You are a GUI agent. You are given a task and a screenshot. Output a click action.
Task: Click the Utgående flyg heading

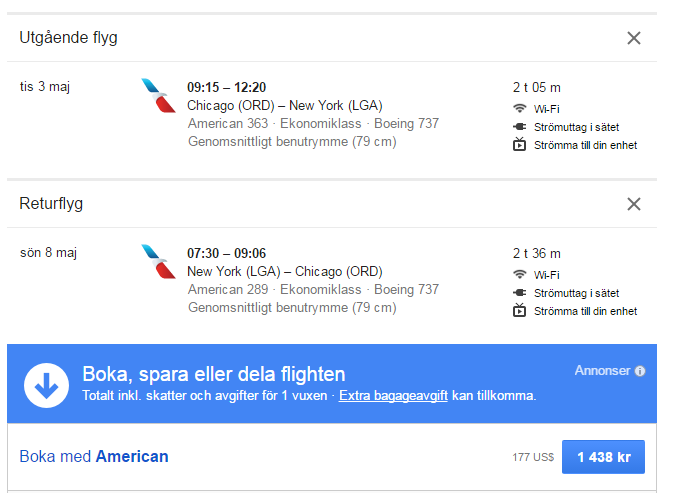pos(69,38)
